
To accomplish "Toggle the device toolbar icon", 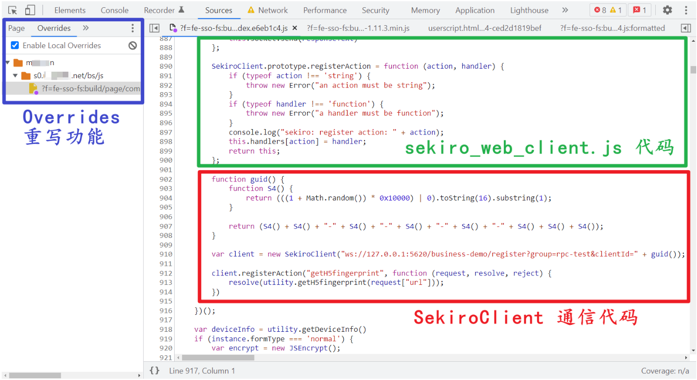I will tap(30, 10).
